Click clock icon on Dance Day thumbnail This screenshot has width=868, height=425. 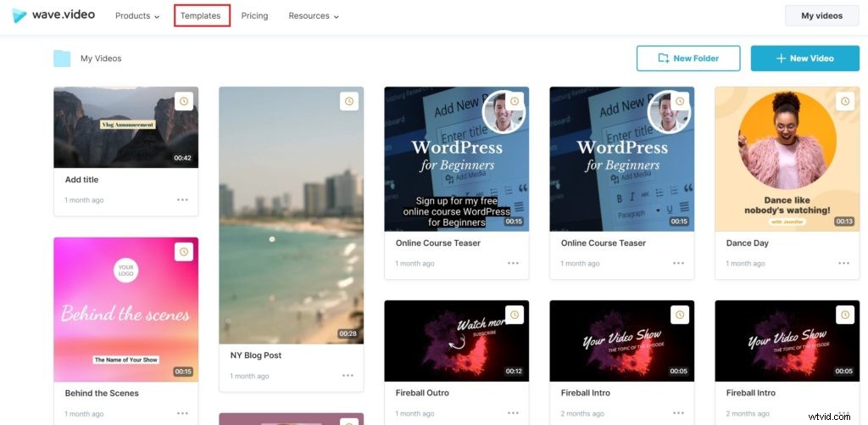[x=845, y=102]
